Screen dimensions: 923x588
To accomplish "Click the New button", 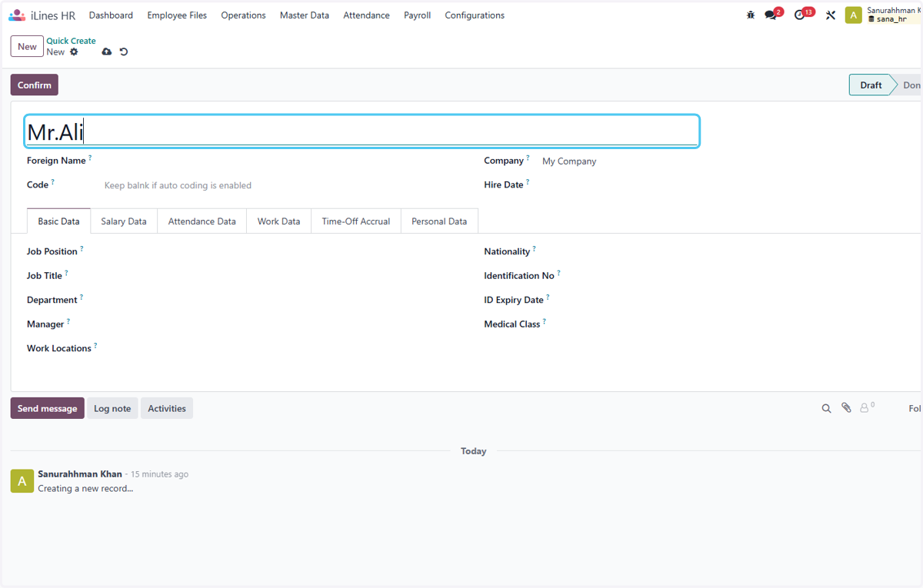I will click(x=27, y=46).
